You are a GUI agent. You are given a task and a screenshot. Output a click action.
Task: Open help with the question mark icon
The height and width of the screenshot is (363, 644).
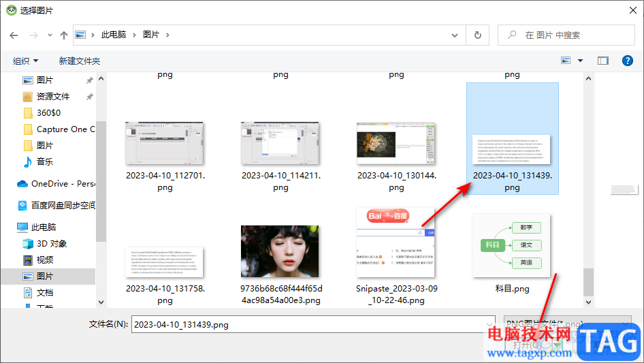tap(628, 61)
